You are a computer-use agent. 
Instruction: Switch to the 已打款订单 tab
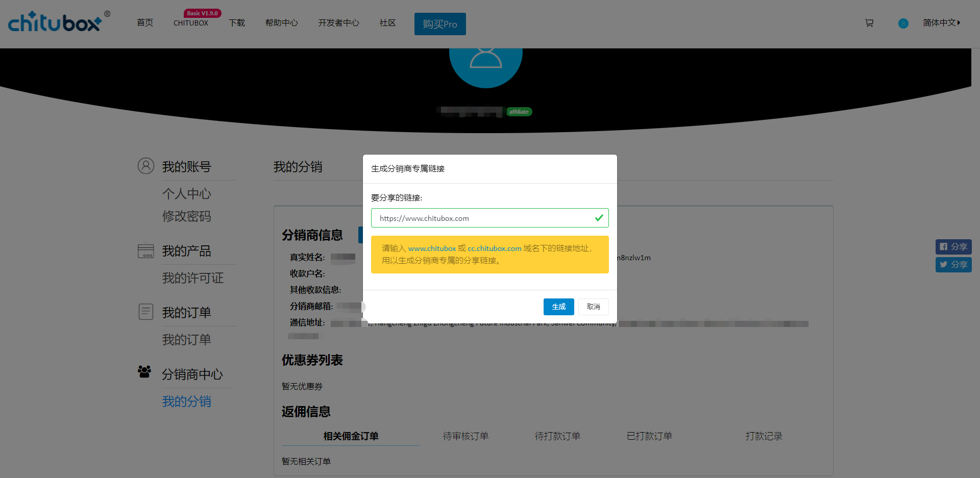[x=650, y=436]
